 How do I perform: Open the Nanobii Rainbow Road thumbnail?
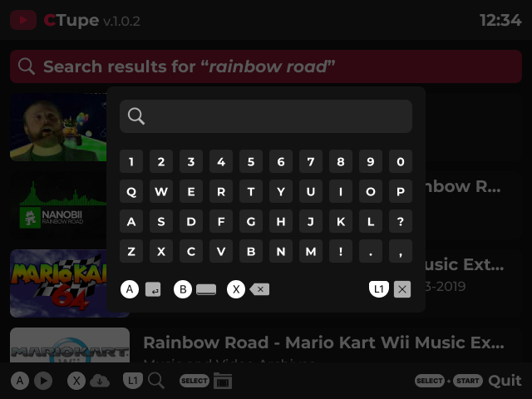(58, 205)
